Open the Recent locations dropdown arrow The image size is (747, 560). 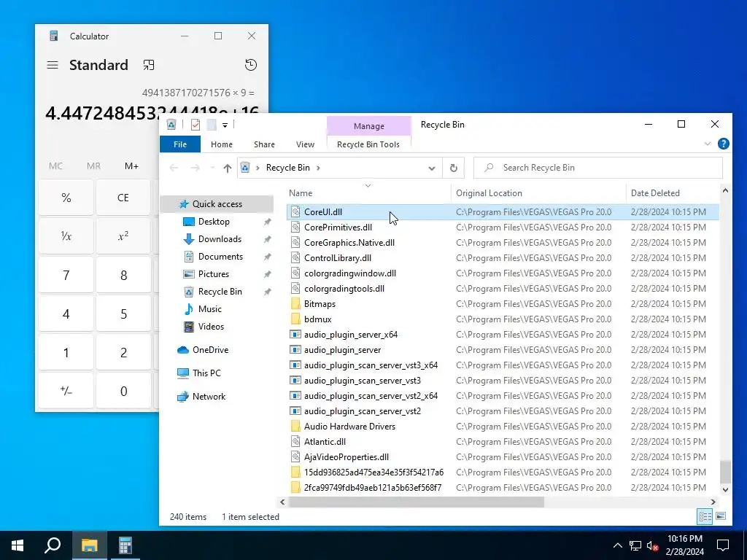coord(212,168)
